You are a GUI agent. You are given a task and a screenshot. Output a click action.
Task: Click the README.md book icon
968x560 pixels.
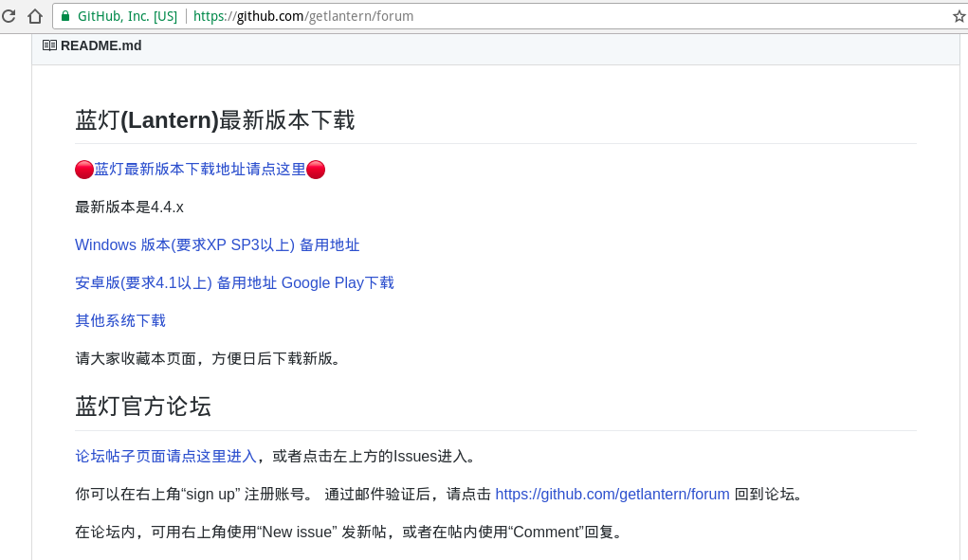[x=49, y=45]
